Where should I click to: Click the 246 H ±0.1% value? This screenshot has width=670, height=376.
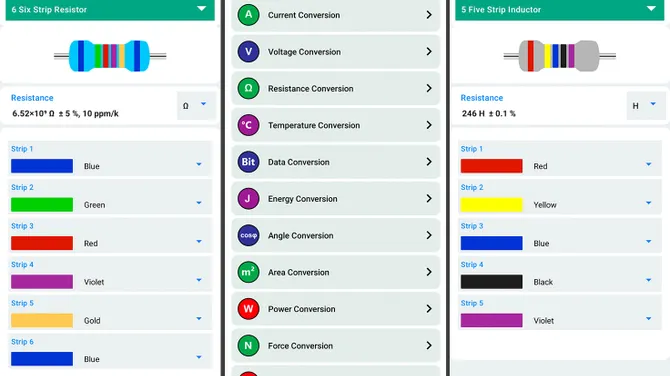click(488, 114)
